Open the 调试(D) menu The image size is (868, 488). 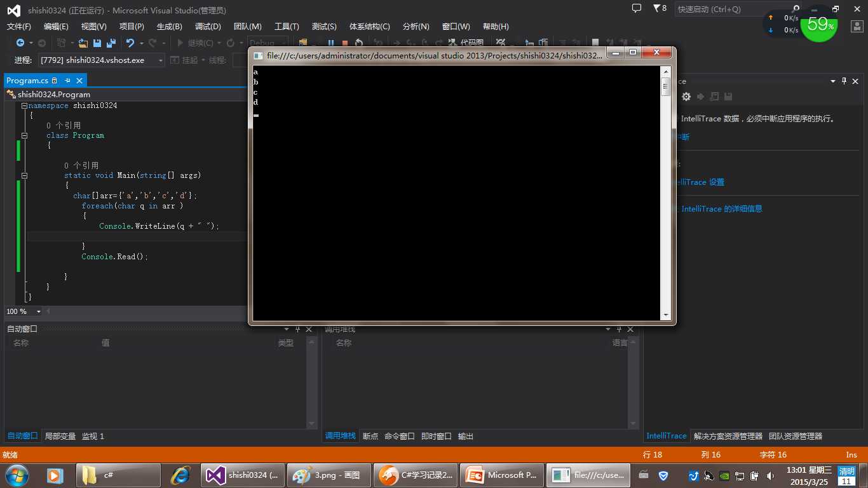click(x=208, y=26)
